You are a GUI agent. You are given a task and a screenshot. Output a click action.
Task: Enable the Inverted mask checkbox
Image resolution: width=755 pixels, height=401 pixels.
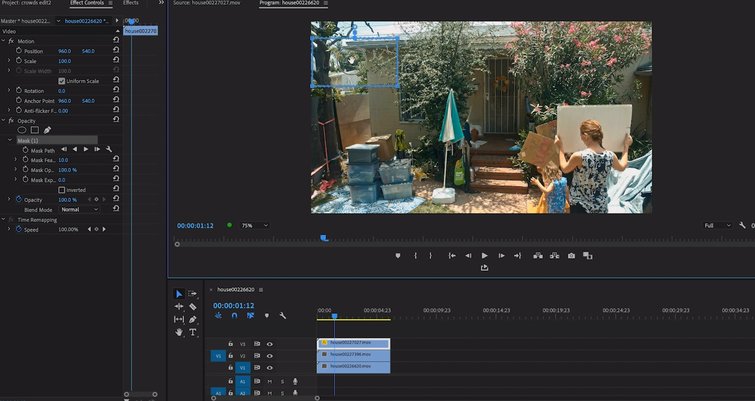point(62,189)
